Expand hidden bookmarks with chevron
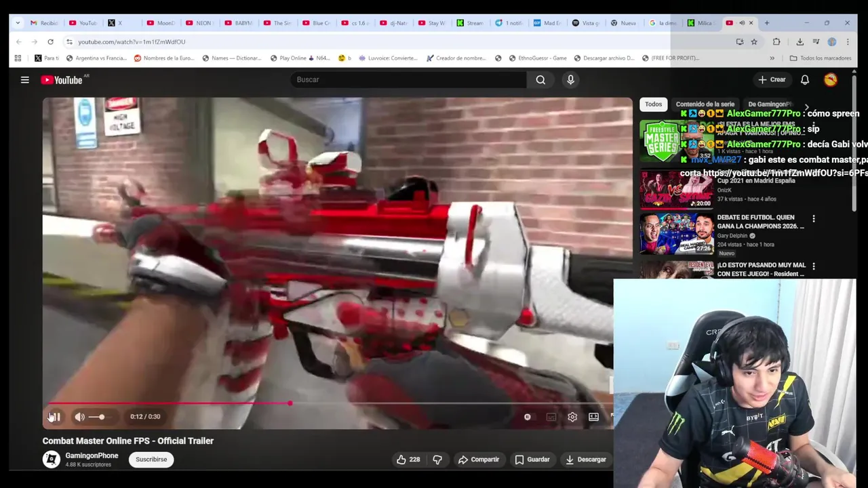 click(x=772, y=58)
